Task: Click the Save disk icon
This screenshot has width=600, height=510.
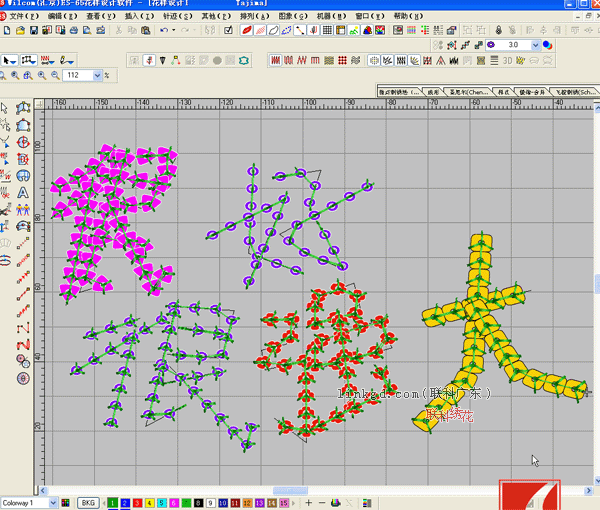Action: (33, 30)
